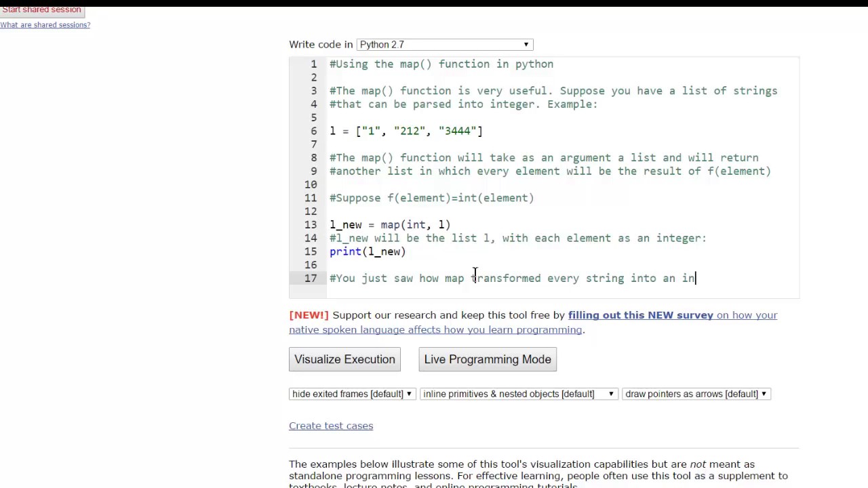Open the 'What are shared sessions?' link
Image resolution: width=868 pixels, height=488 pixels.
click(45, 25)
